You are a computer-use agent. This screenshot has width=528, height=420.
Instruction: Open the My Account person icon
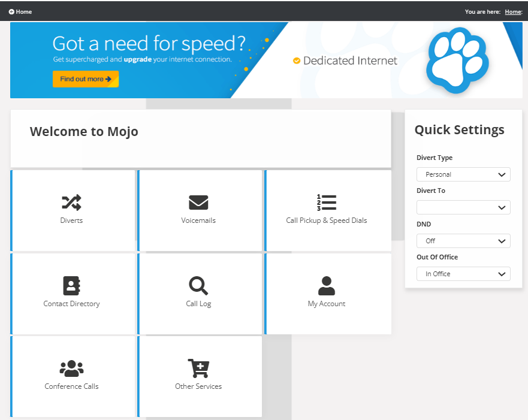pos(326,286)
